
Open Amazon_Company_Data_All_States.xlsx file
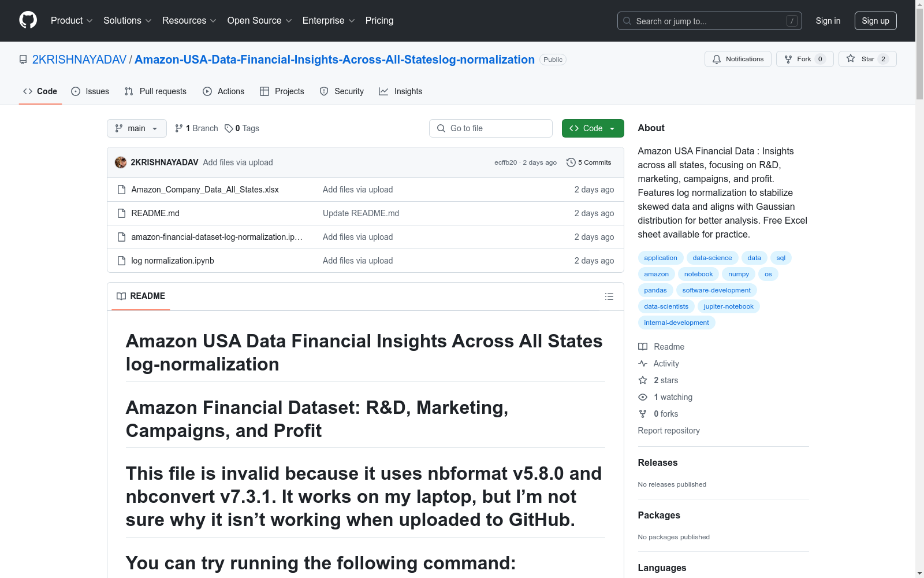point(205,190)
